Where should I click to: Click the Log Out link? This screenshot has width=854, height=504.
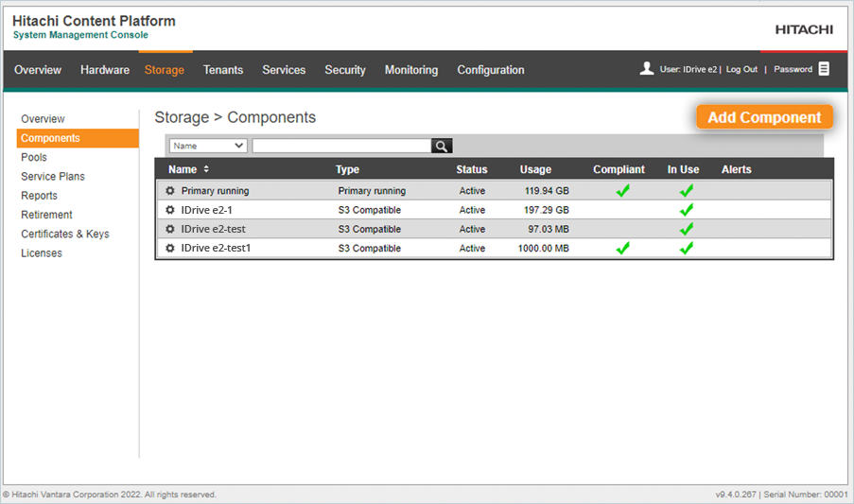pyautogui.click(x=741, y=69)
